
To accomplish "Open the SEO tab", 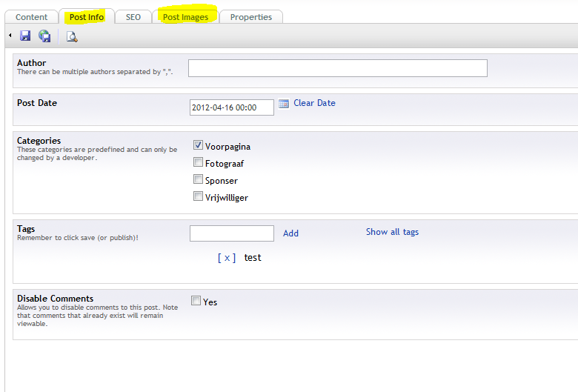I will click(133, 17).
